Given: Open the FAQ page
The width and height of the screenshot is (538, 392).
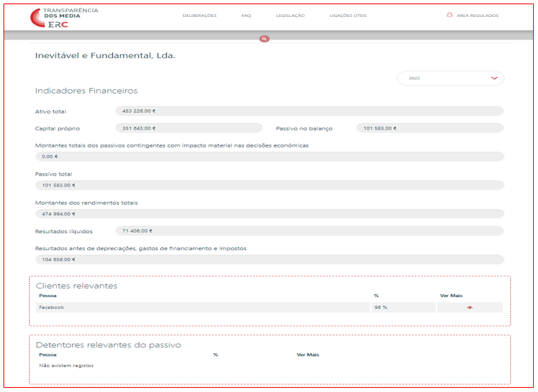Looking at the screenshot, I should pyautogui.click(x=246, y=16).
